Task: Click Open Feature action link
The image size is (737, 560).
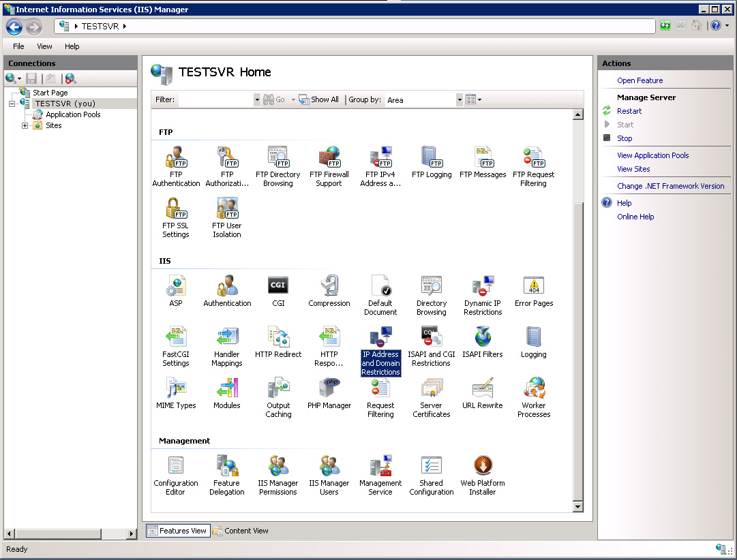Action: pos(640,80)
